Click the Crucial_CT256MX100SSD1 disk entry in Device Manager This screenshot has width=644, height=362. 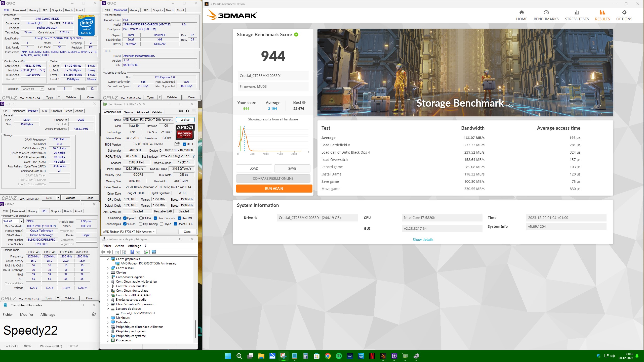coord(138,313)
